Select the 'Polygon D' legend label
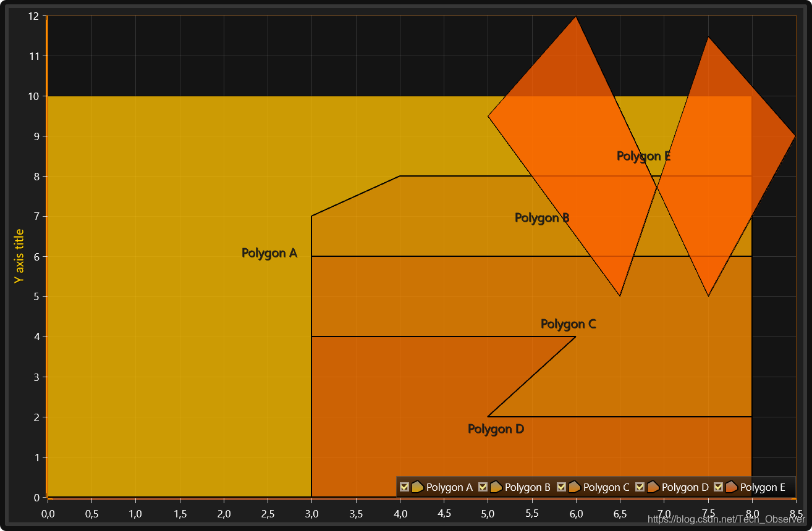The image size is (812, 531). pos(685,487)
